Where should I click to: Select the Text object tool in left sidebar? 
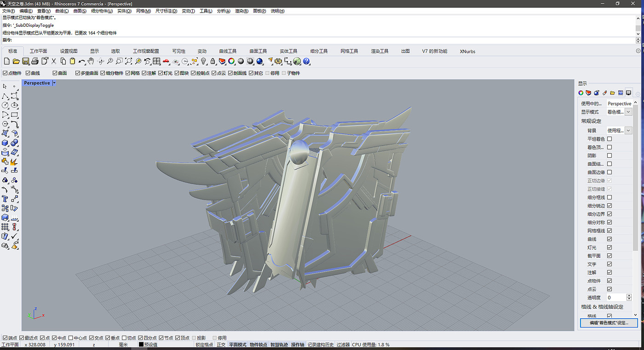[5, 199]
